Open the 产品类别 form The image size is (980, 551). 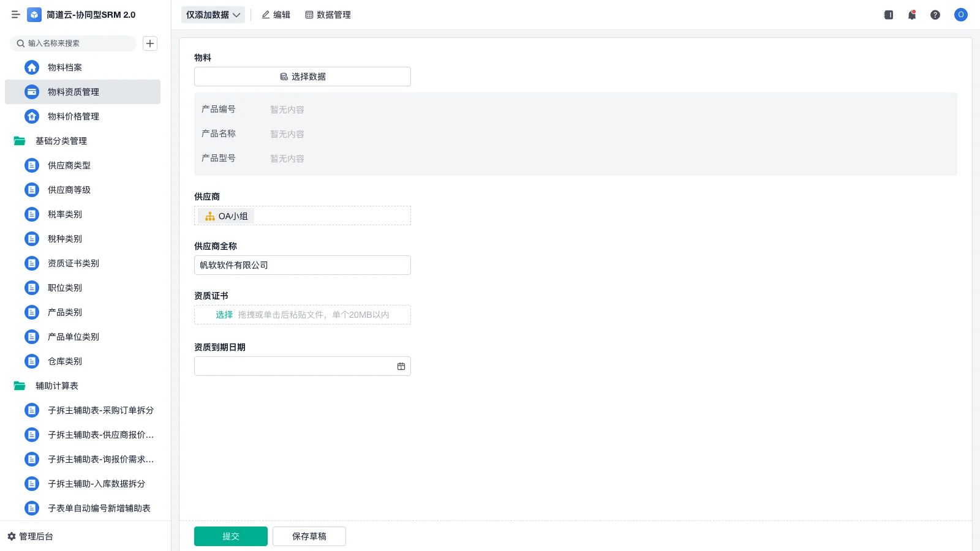tap(83, 312)
